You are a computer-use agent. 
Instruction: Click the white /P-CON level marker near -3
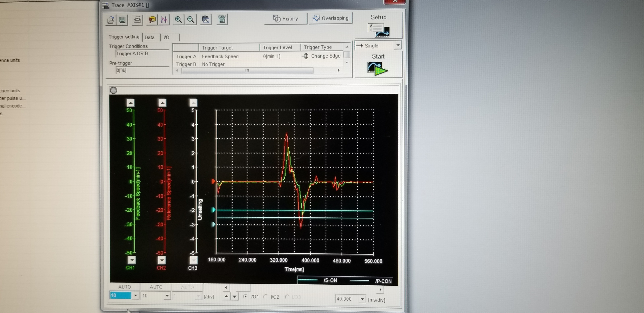[x=214, y=224]
